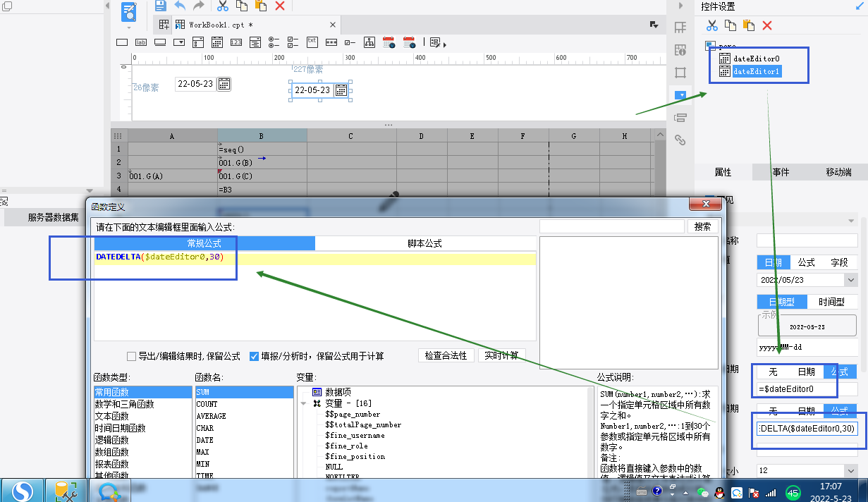Screen dimensions: 868x502
Task: Click the start date formula field =$dateEditor0
Action: [x=807, y=388]
